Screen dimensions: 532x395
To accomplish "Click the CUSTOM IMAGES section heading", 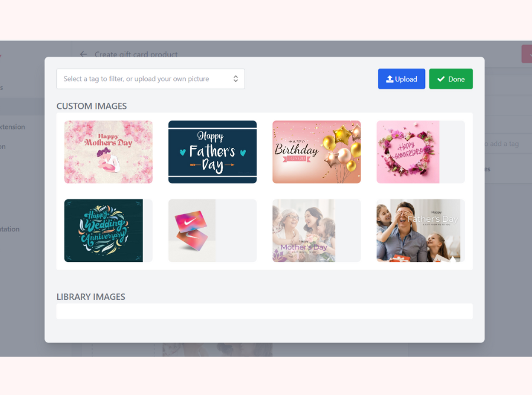I will [92, 106].
